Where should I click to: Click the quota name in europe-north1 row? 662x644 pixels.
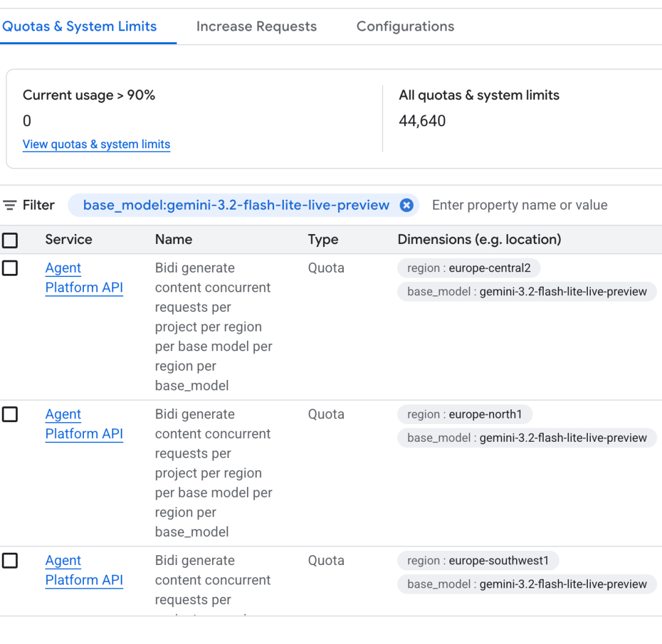tap(214, 473)
